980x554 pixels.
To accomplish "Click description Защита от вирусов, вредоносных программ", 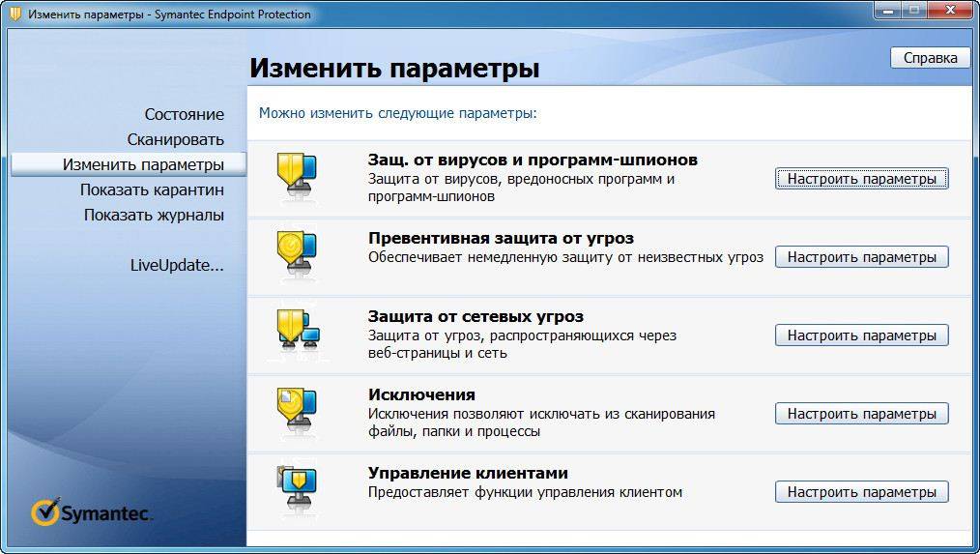I will coord(521,188).
